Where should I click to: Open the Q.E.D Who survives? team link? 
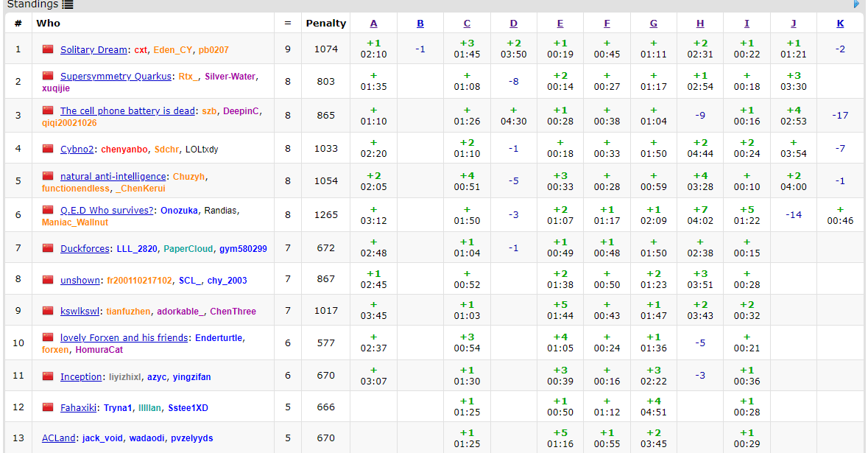click(x=107, y=210)
